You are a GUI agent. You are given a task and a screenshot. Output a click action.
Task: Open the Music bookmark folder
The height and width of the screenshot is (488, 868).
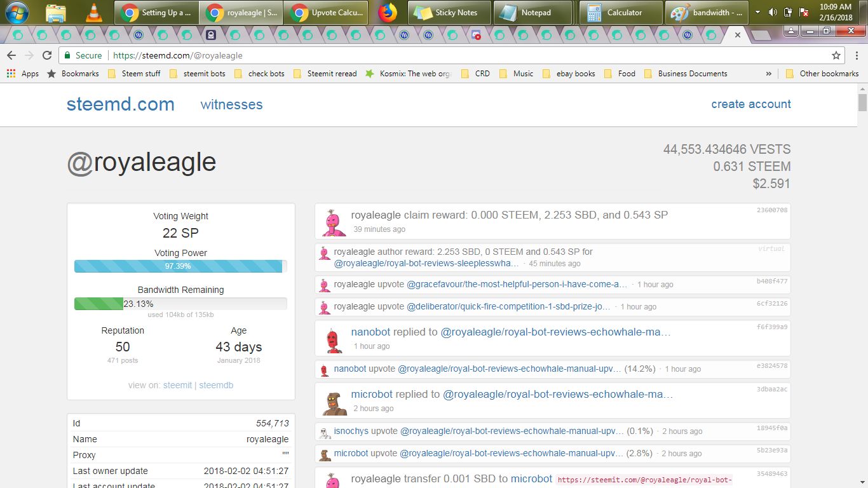[517, 74]
